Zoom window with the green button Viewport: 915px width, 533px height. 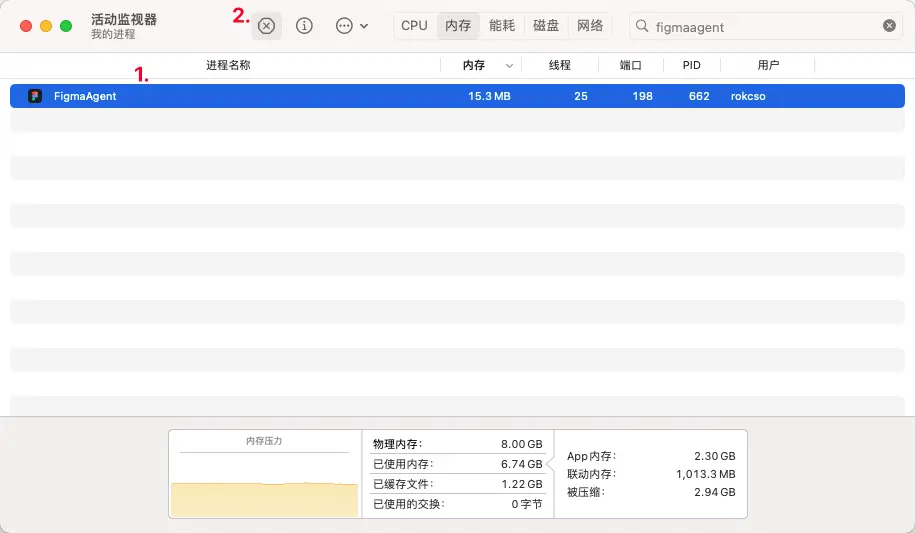point(66,26)
